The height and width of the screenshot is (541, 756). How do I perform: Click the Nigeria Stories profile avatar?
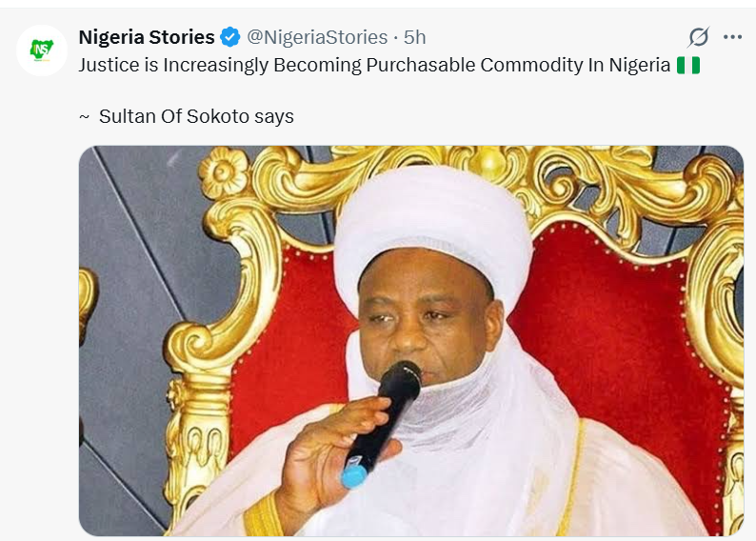click(42, 50)
